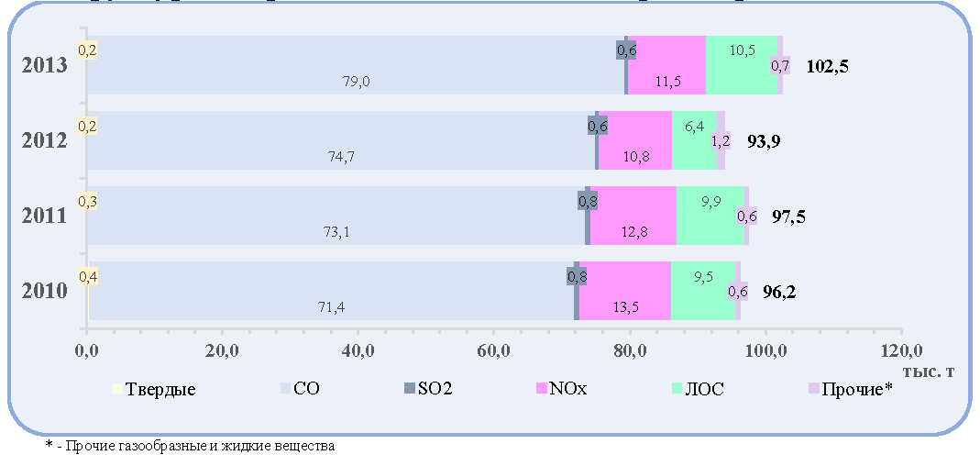This screenshot has width=980, height=466.
Task: Click the 2011 ЛОС segment labeled 9,9
Action: pos(710,216)
